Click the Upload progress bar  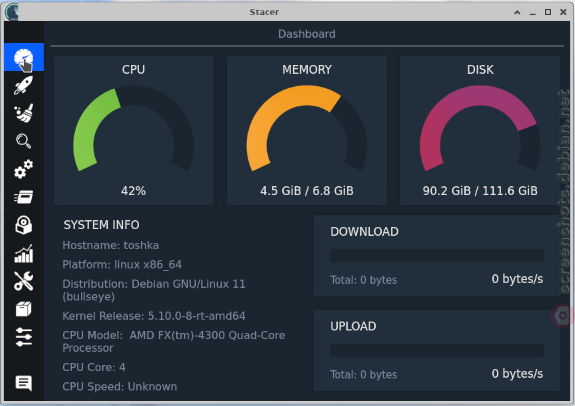tap(437, 350)
